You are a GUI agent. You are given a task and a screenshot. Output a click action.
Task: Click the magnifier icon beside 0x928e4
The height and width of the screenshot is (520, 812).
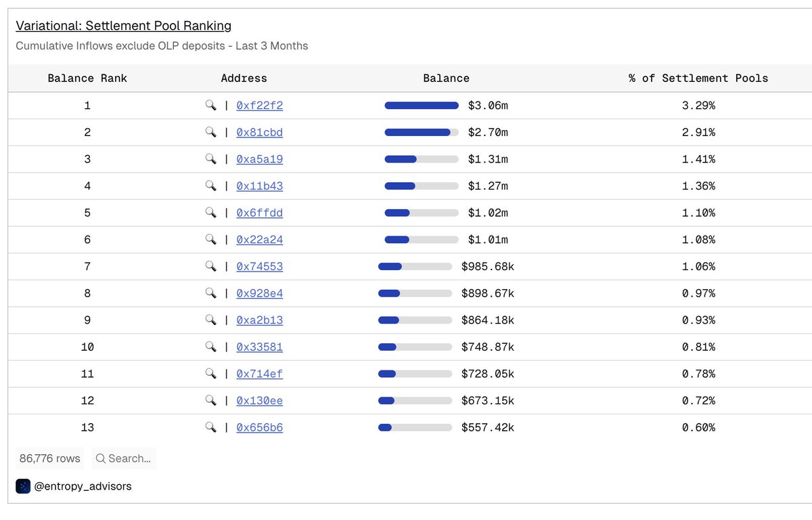point(210,293)
